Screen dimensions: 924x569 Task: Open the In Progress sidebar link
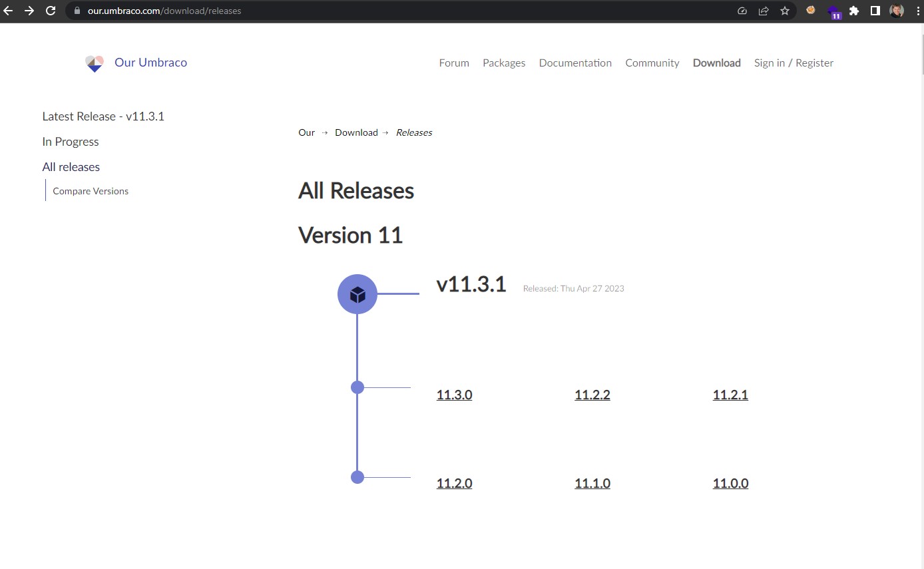pos(71,142)
